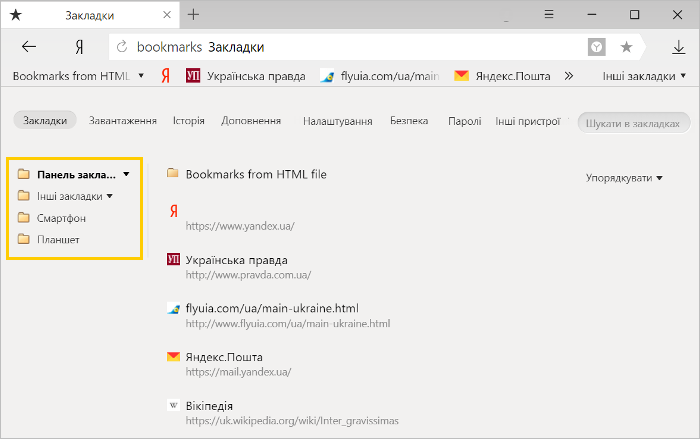Image resolution: width=700 pixels, height=439 pixels.
Task: Open the Налаштування tab
Action: [x=338, y=121]
